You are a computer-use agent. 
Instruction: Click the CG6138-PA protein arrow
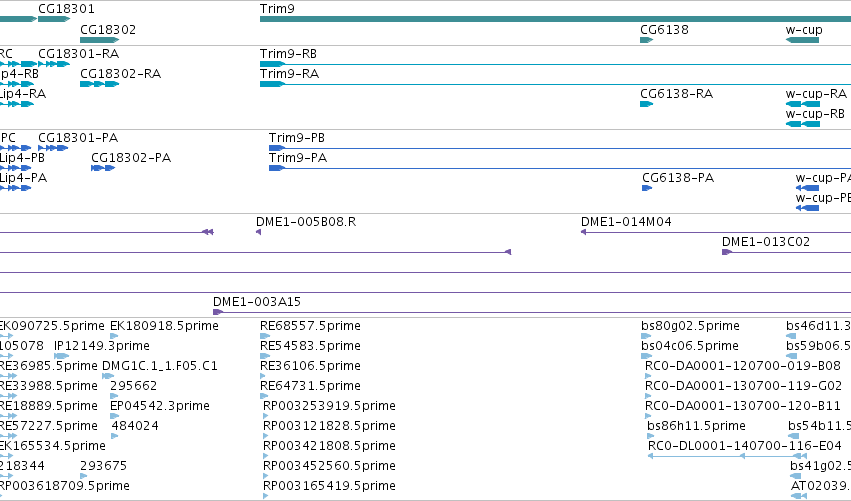tap(647, 188)
